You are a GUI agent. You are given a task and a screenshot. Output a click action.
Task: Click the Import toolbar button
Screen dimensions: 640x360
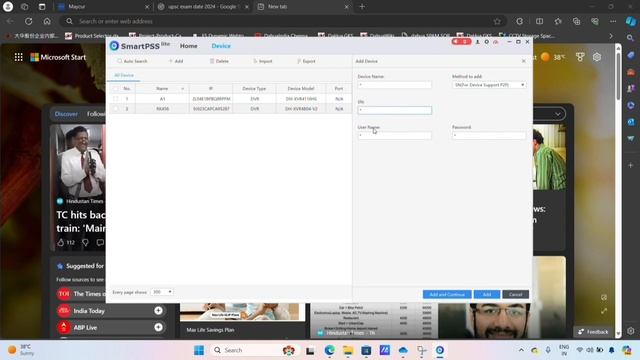(262, 61)
